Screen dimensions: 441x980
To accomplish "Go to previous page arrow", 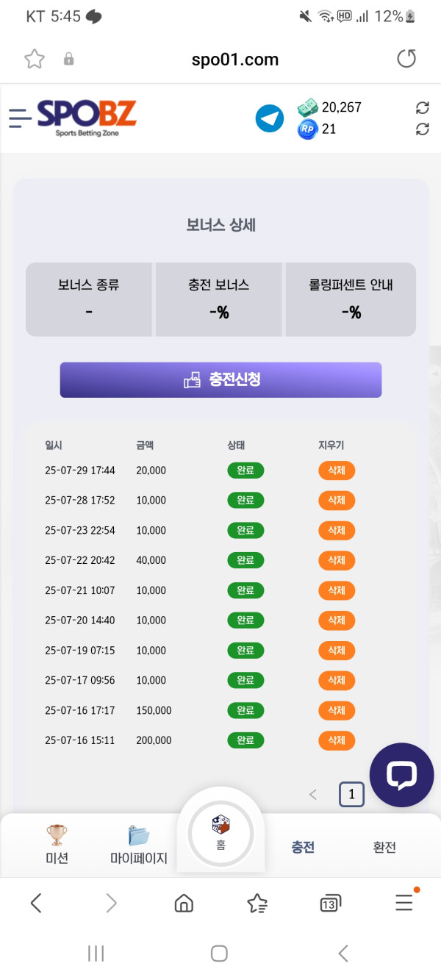I will tap(313, 794).
